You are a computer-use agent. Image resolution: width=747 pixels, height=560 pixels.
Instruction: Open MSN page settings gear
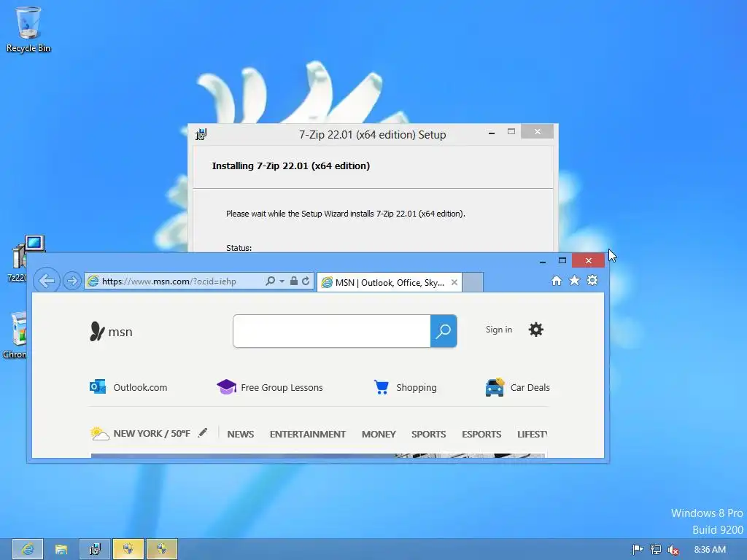pyautogui.click(x=536, y=330)
